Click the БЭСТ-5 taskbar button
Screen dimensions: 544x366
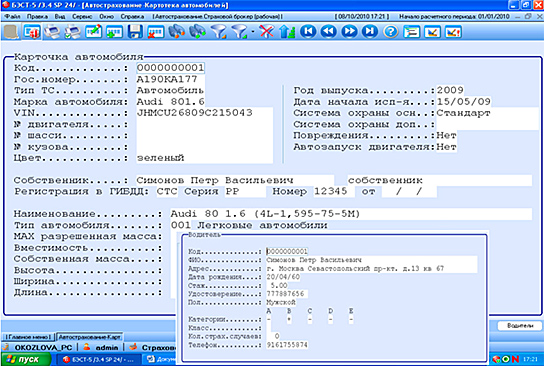pyautogui.click(x=98, y=360)
